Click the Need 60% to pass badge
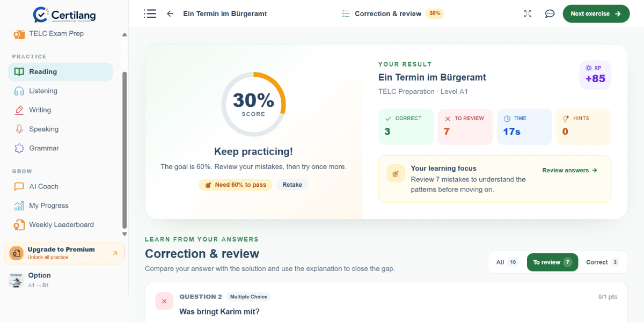This screenshot has height=322, width=644. 236,185
